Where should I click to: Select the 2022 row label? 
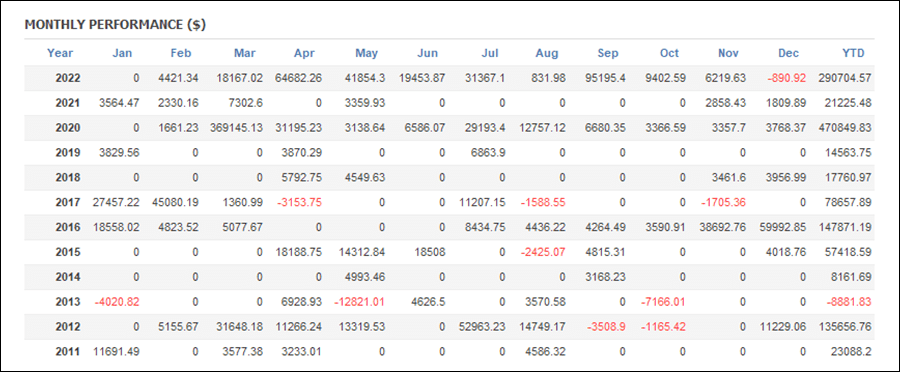pyautogui.click(x=68, y=79)
